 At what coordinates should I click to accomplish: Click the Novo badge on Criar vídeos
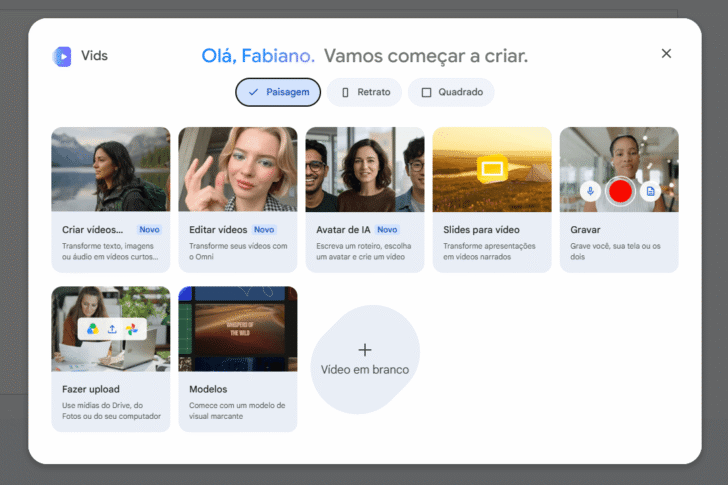click(x=150, y=230)
